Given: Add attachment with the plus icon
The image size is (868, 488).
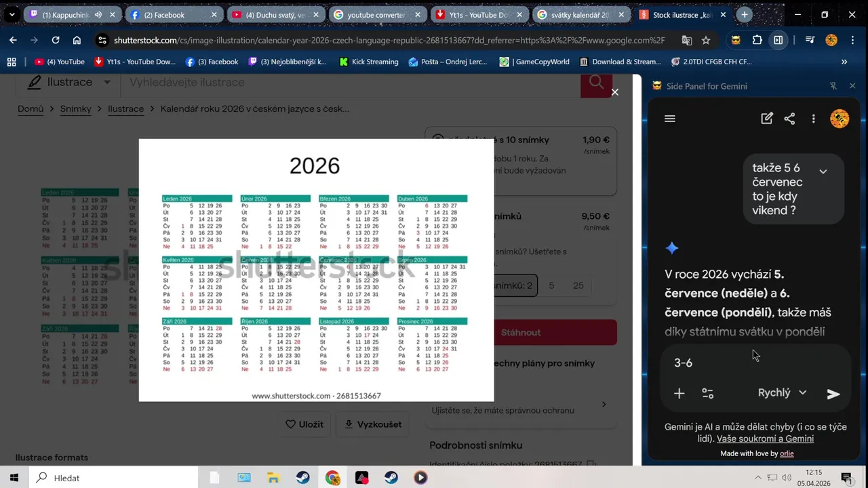Looking at the screenshot, I should 679,393.
